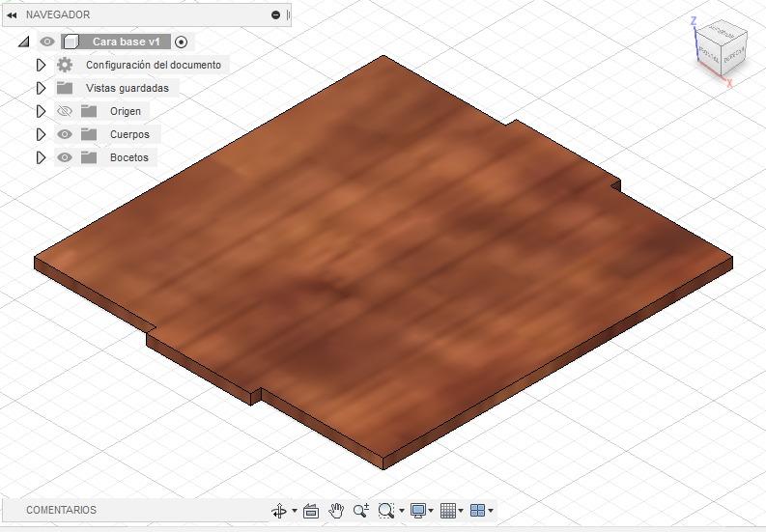Collapse the NAVEGADOR panel with double-arrow icon

[x=12, y=15]
